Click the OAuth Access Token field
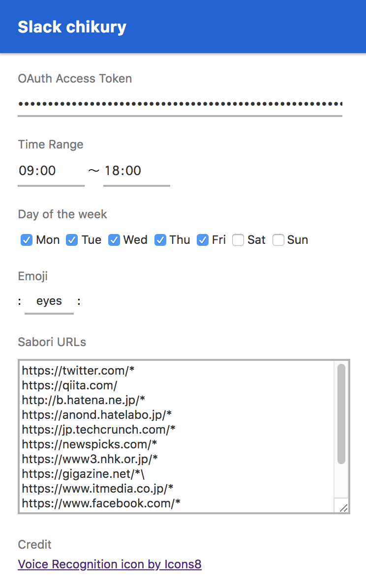This screenshot has width=366, height=588. (x=180, y=104)
